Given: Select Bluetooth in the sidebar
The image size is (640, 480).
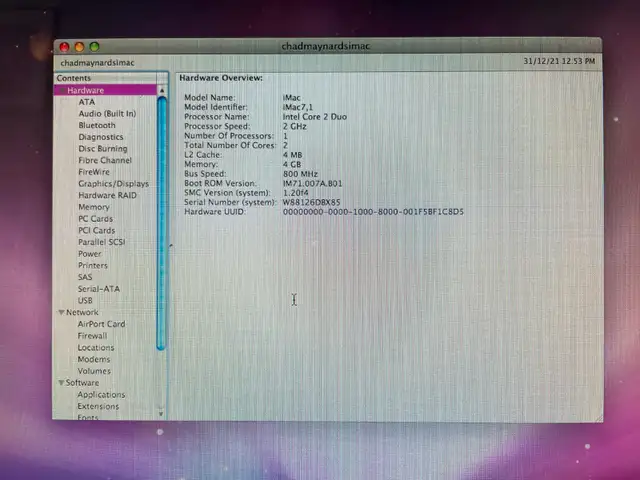Looking at the screenshot, I should click(97, 125).
